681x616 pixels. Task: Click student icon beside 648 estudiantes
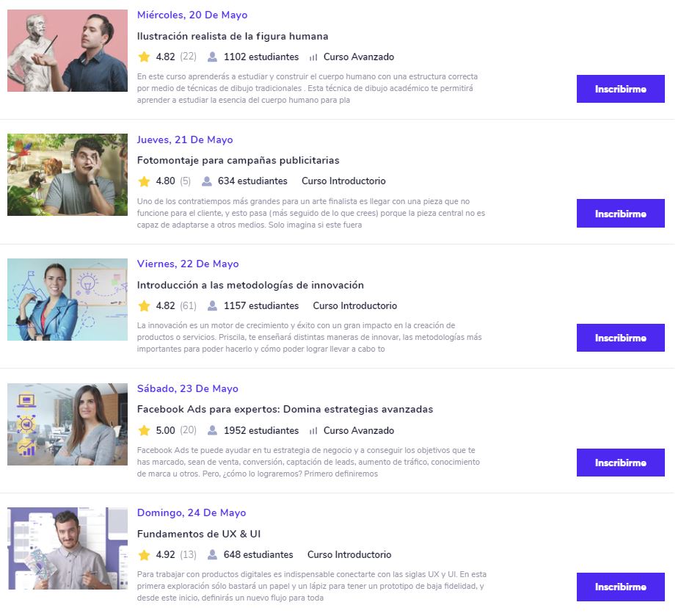tap(212, 555)
